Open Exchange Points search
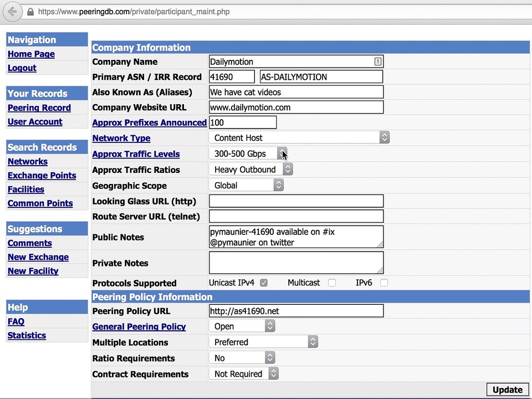The width and height of the screenshot is (532, 399). point(42,176)
